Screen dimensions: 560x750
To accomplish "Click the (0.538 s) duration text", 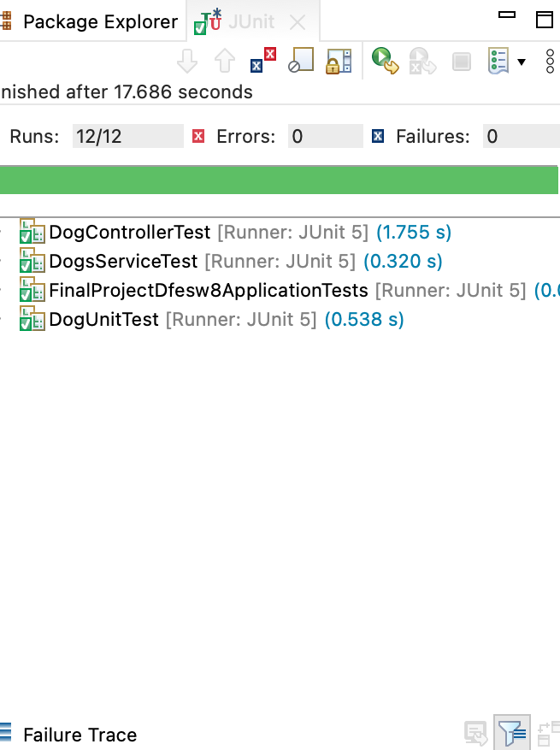I will pyautogui.click(x=364, y=320).
